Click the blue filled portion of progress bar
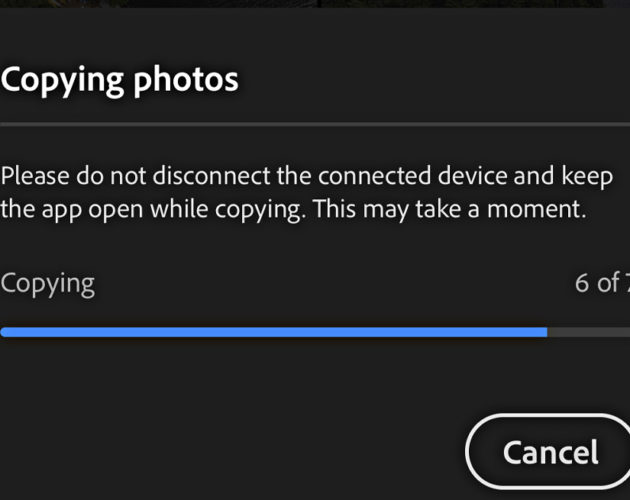This screenshot has height=500, width=630. tap(274, 332)
